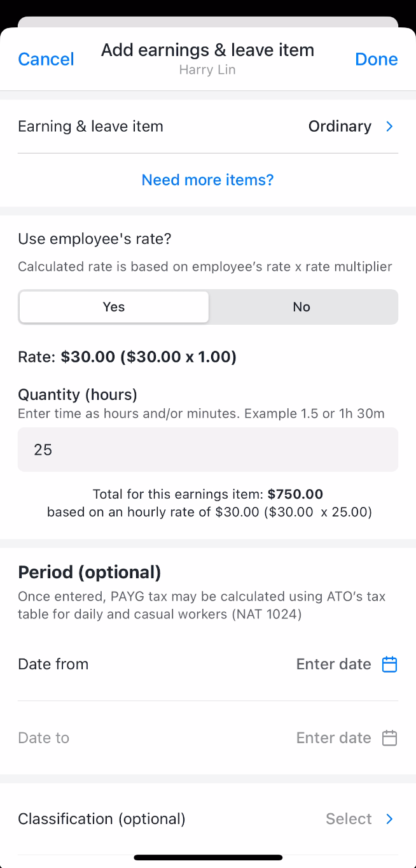Select No for use employee's rate
This screenshot has height=868, width=416.
coord(302,307)
